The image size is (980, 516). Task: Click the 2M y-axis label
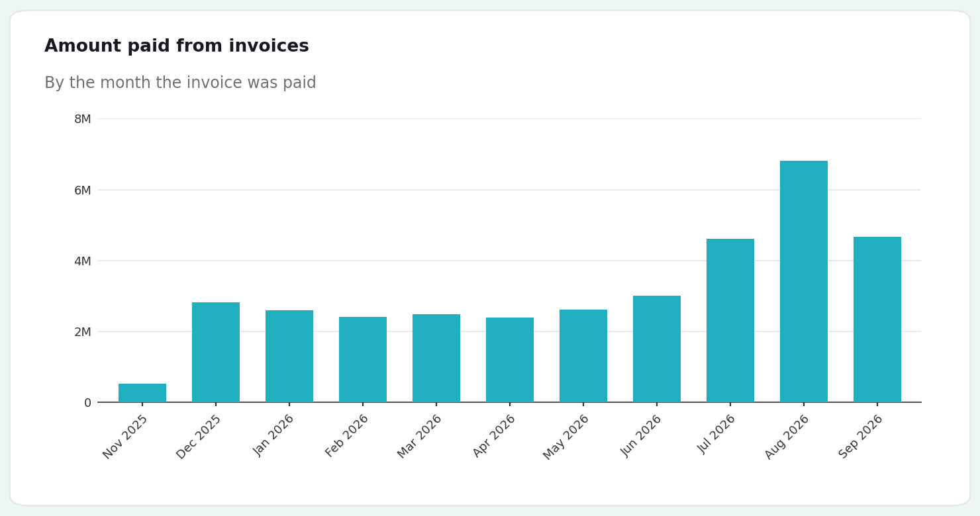[83, 332]
